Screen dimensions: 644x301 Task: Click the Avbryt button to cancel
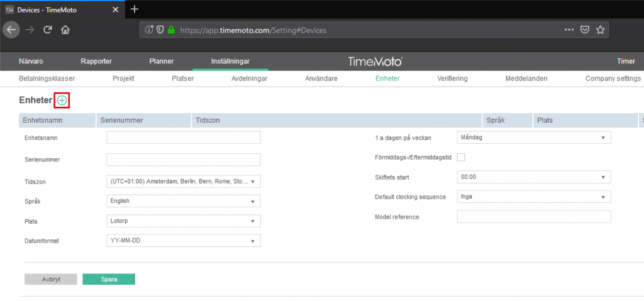[50, 280]
